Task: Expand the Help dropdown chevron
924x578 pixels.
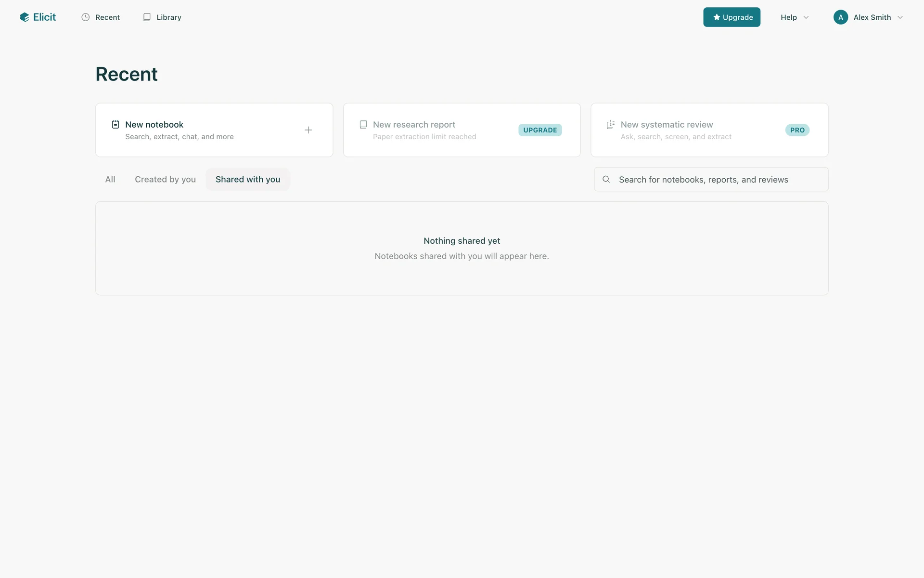Action: [806, 17]
